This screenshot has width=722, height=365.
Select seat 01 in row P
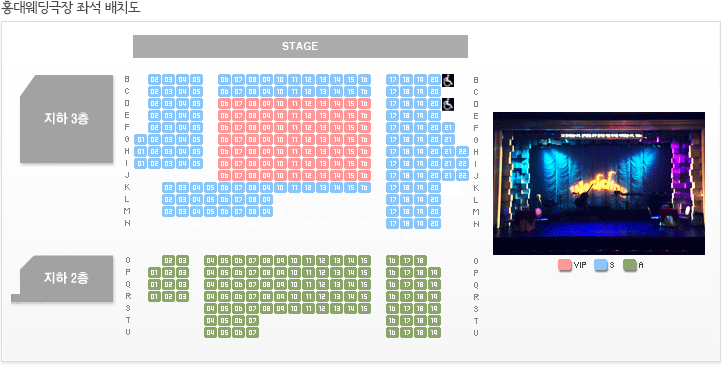(154, 272)
